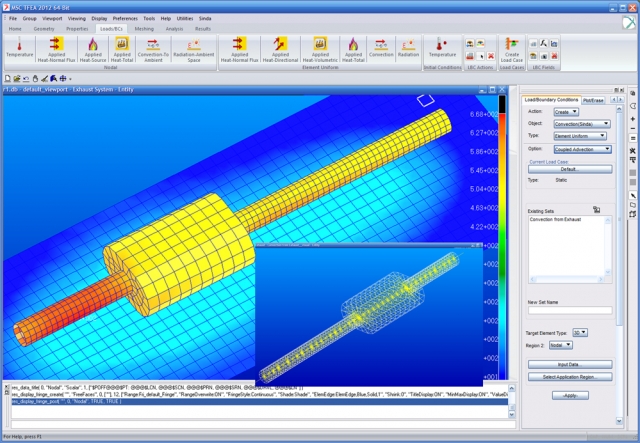Expand the Target Element Type dropdown
640x443 pixels.
pyautogui.click(x=581, y=332)
